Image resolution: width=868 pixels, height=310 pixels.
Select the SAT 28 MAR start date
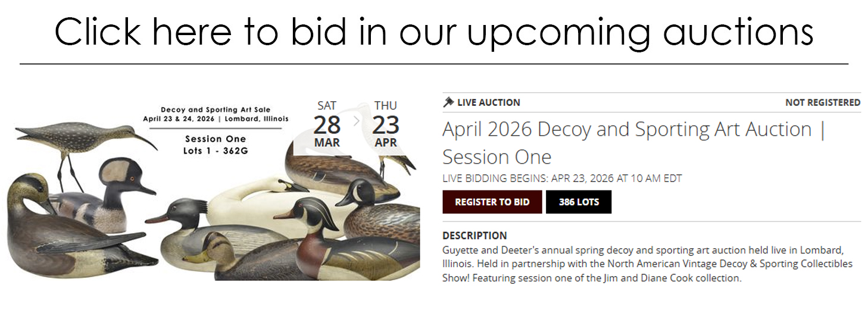[327, 124]
